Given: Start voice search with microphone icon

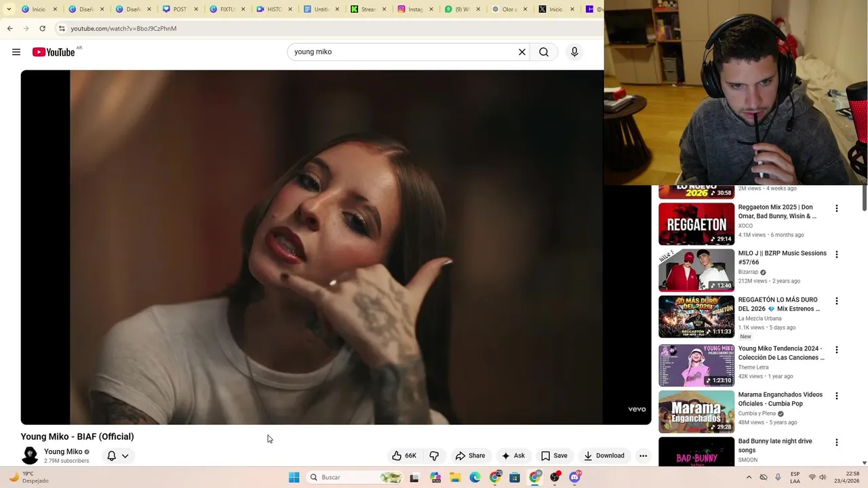Looking at the screenshot, I should [574, 52].
